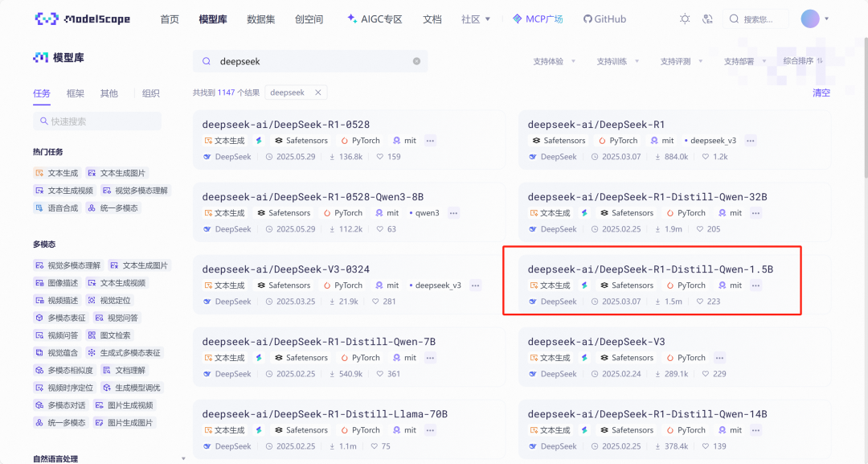Screen dimensions: 868x464
Task: Open more options on DeepSeek-R1-Distill-Qwen-14B card
Action: [x=755, y=430]
